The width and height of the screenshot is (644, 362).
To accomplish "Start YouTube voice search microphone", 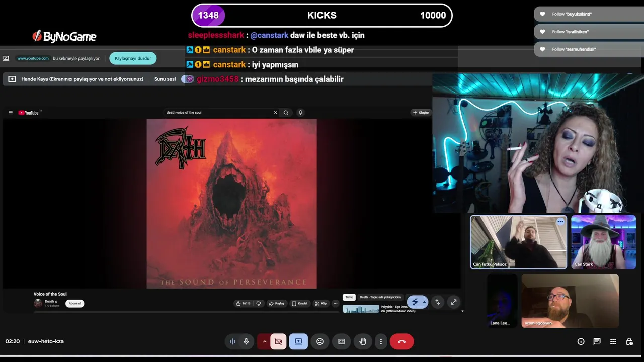I will (x=300, y=113).
